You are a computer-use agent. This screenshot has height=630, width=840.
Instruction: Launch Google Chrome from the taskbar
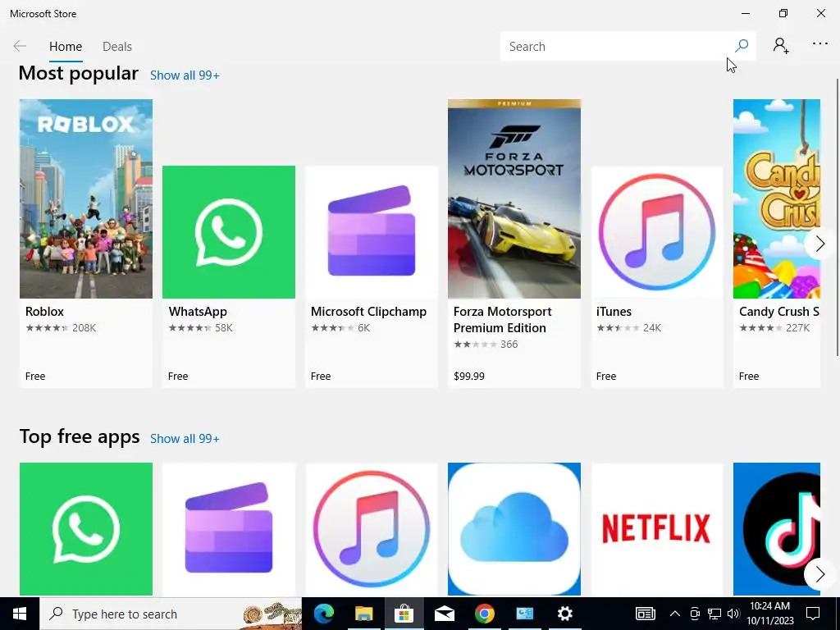click(484, 614)
